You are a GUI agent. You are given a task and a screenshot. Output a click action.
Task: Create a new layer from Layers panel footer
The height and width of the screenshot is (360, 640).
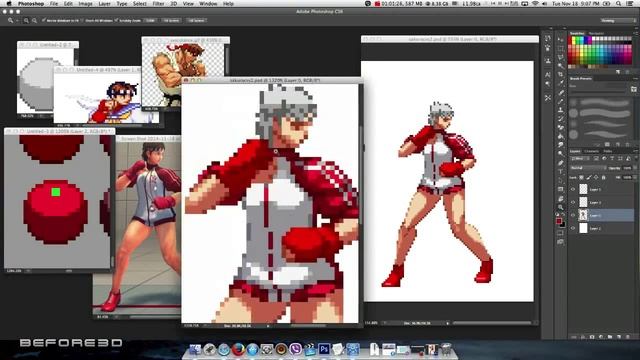pos(619,337)
